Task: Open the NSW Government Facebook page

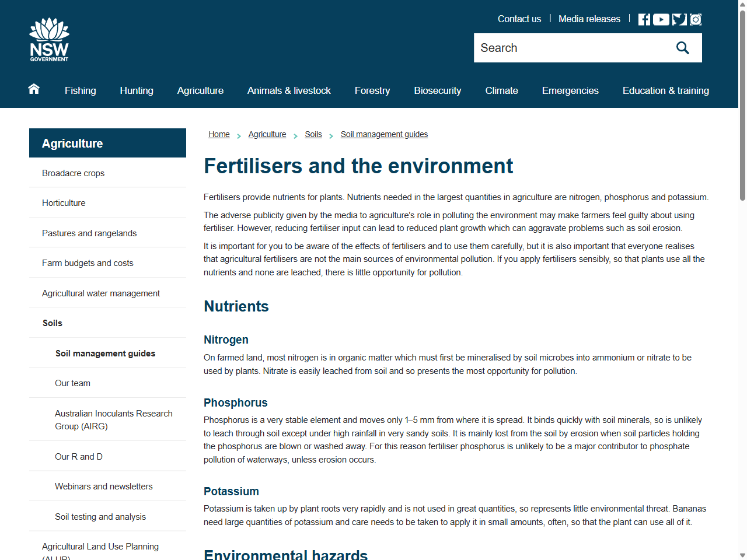Action: (644, 19)
